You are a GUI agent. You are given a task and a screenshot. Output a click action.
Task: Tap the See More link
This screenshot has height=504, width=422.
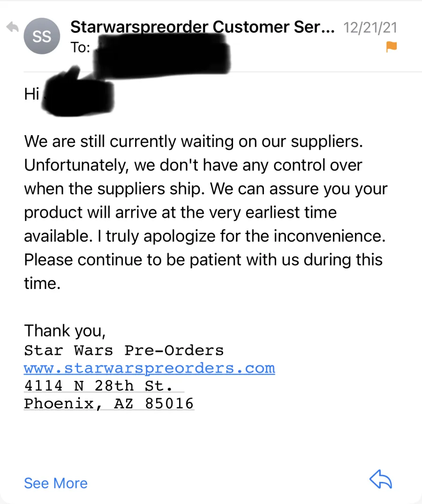(56, 483)
